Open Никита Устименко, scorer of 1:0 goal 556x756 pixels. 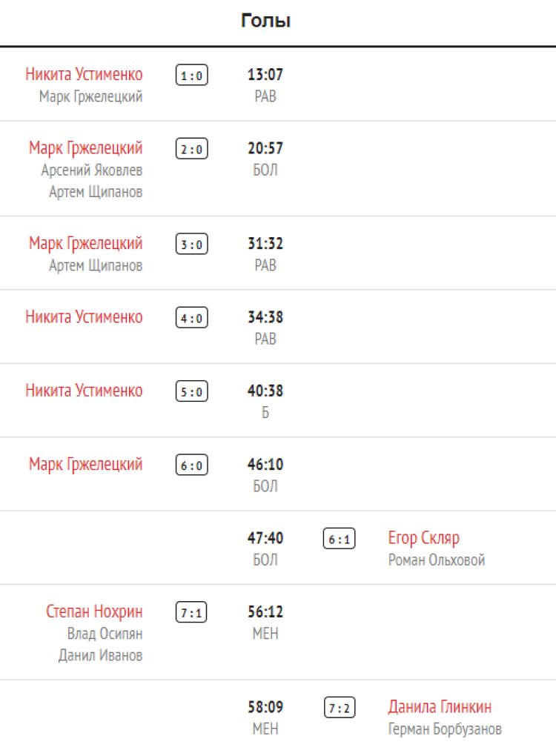[x=84, y=74]
